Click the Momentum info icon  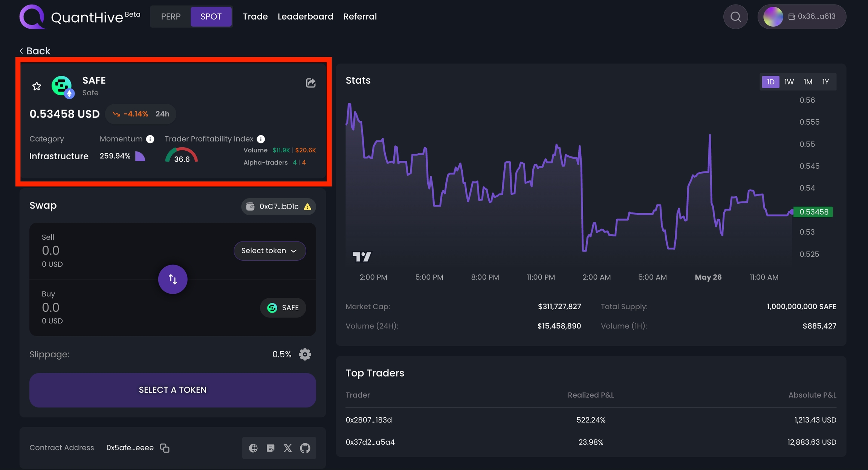150,139
